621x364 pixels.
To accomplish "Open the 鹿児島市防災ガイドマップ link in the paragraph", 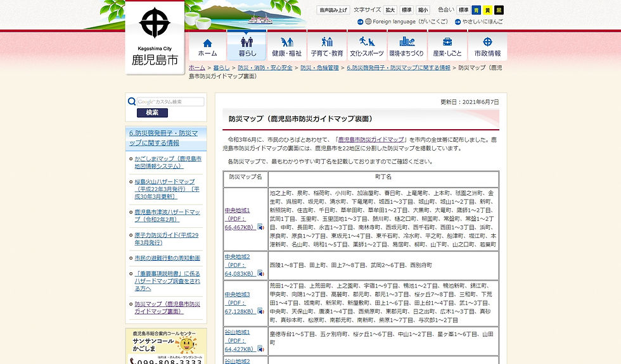I will [x=371, y=140].
